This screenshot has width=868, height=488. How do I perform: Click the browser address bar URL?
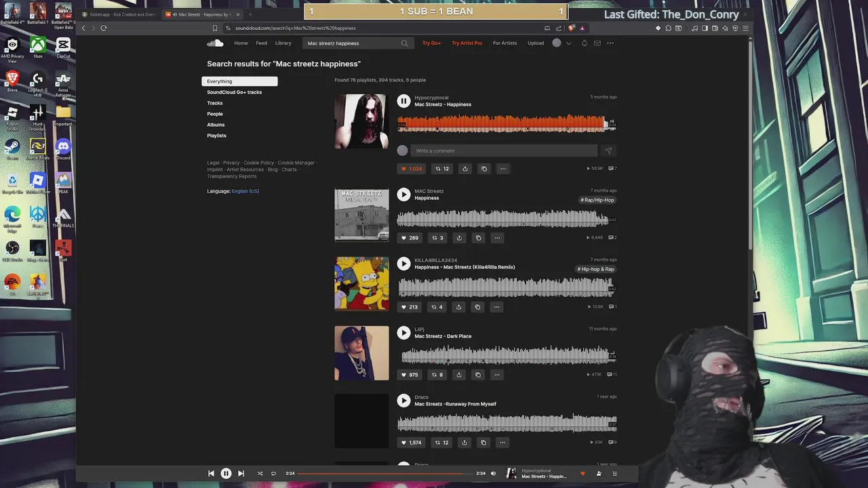point(296,28)
